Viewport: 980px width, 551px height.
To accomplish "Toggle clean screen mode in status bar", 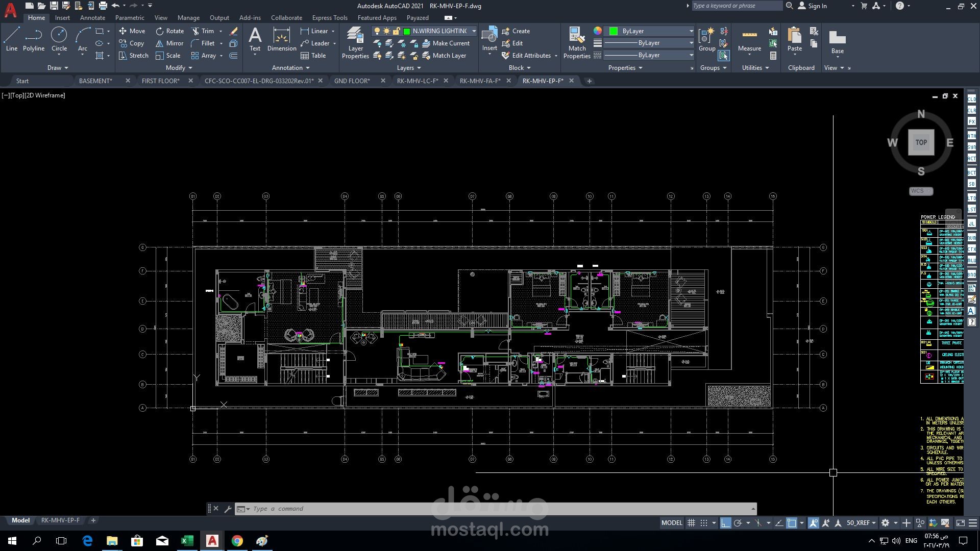I will pyautogui.click(x=961, y=523).
